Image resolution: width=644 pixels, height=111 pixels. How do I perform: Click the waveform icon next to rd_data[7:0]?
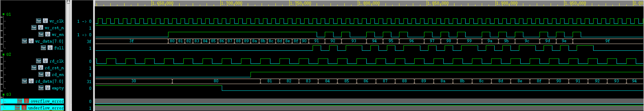31,81
